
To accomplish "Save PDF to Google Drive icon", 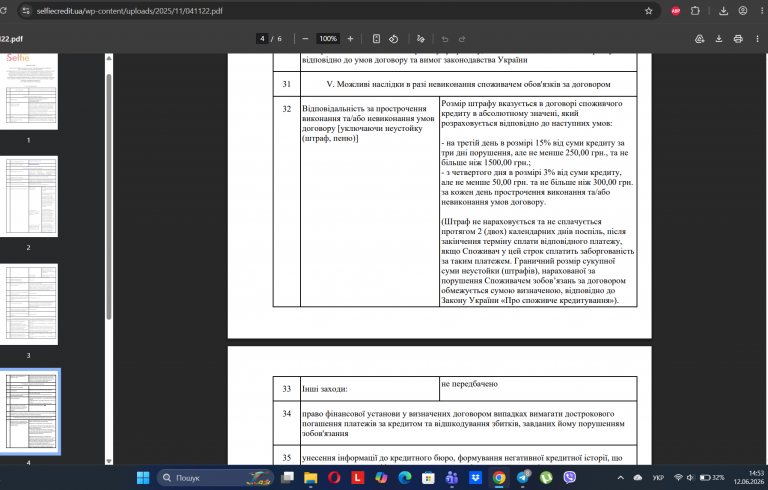I will (x=699, y=39).
